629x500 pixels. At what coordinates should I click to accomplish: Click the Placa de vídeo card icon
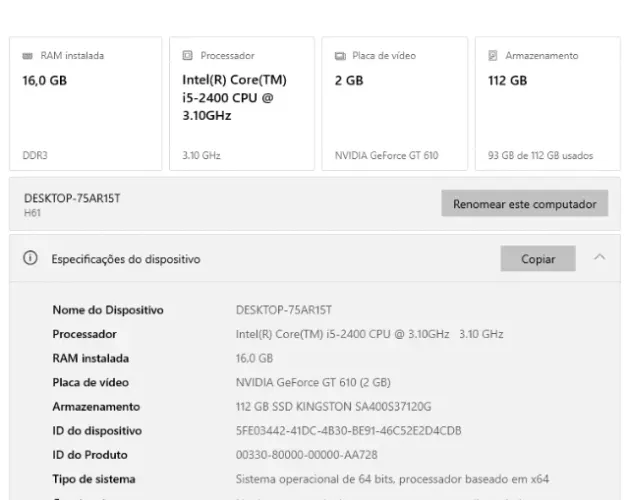coord(340,56)
